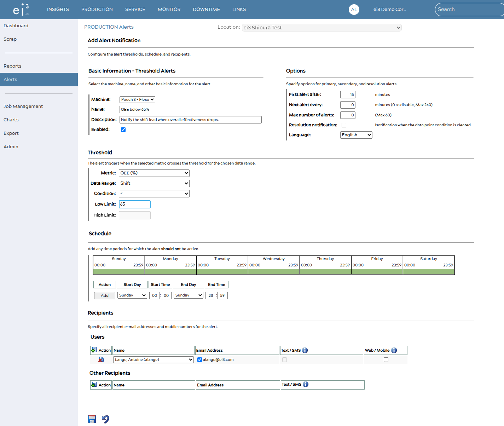This screenshot has height=426, width=504.
Task: Click the Max number of alerts field
Action: [348, 115]
